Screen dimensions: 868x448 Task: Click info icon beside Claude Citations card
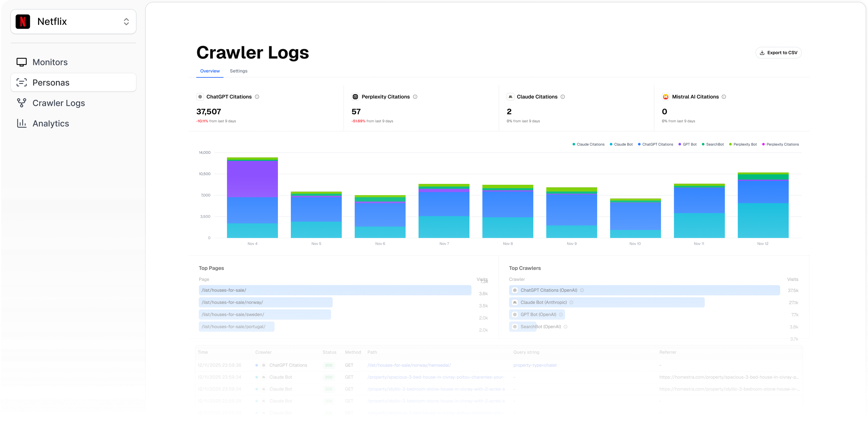point(563,97)
